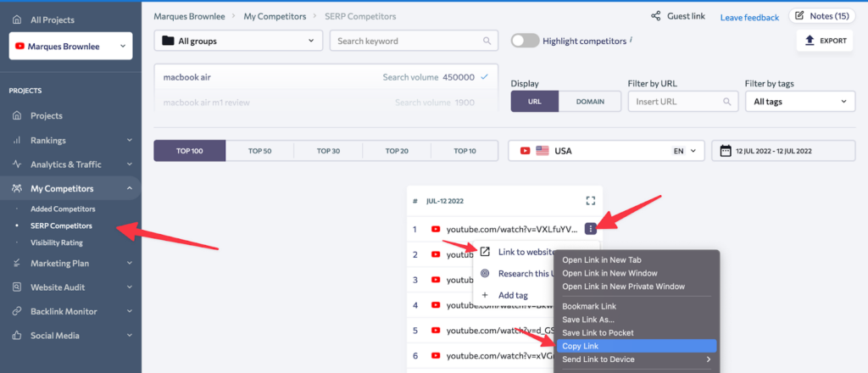Click the Backlink Monitor chain icon
Viewport: 868px width, 373px height.
pyautogui.click(x=17, y=311)
